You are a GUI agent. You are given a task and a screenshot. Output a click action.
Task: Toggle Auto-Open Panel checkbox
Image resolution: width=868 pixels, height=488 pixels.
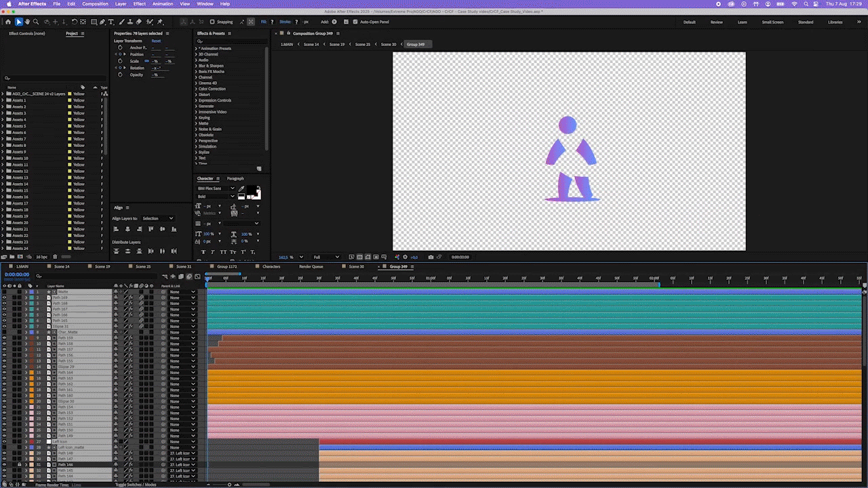pos(355,22)
